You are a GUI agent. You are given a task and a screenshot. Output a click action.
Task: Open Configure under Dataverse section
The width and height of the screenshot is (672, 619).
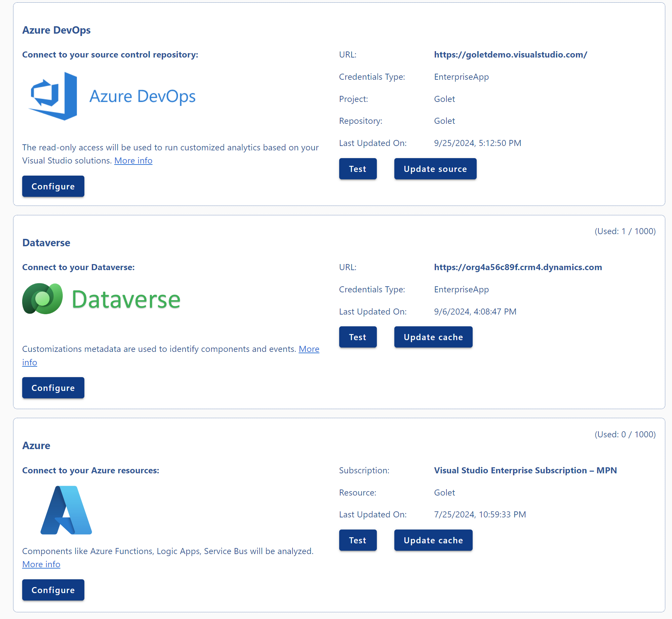pyautogui.click(x=53, y=388)
